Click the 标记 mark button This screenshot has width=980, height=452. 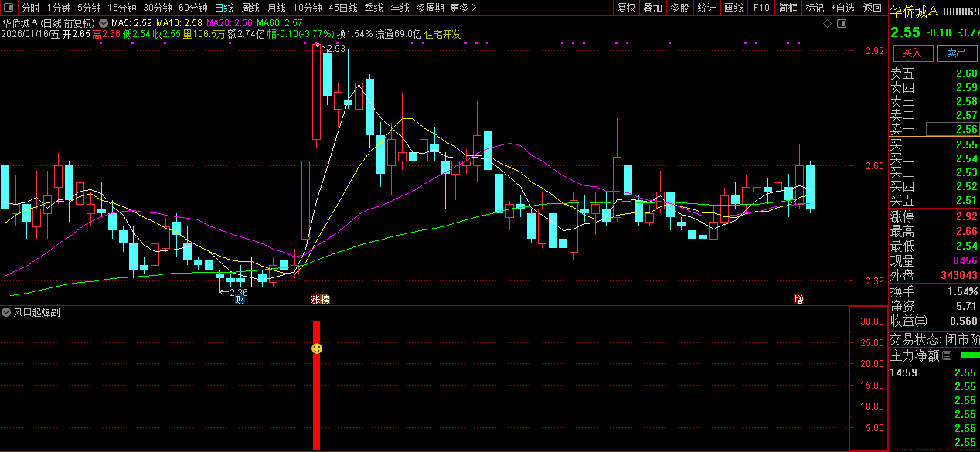point(815,8)
